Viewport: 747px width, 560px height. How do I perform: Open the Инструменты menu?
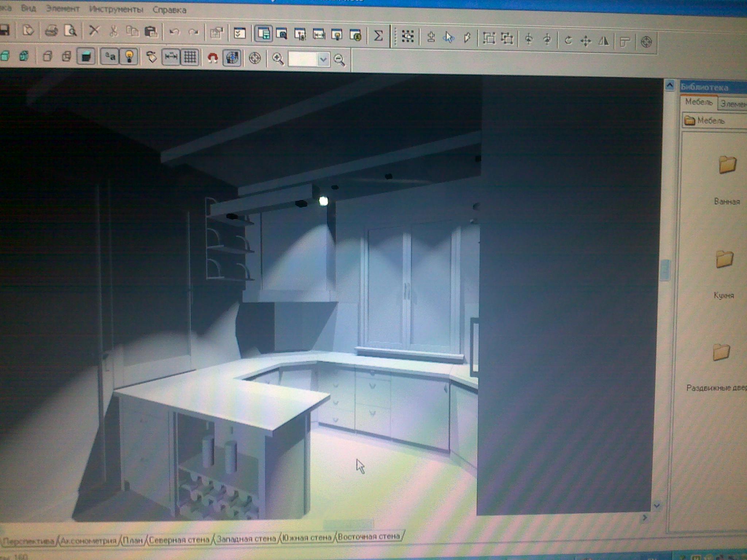click(116, 10)
